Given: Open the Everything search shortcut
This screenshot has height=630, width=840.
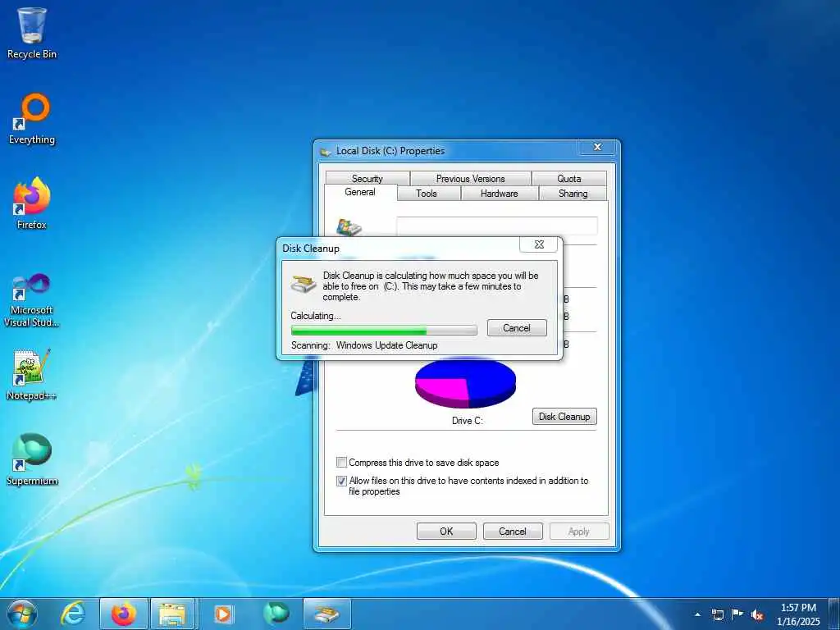Looking at the screenshot, I should click(x=32, y=119).
